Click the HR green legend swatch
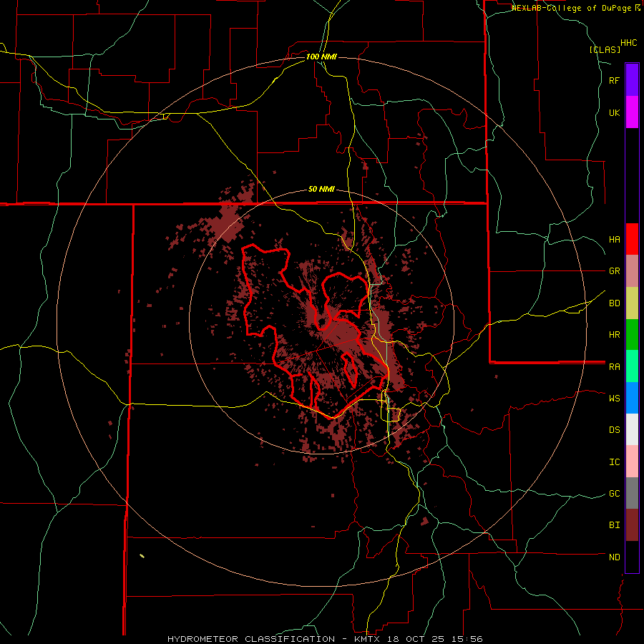 (x=632, y=335)
